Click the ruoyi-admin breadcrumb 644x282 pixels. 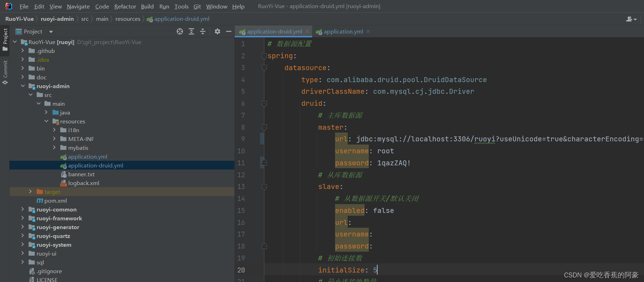click(57, 19)
